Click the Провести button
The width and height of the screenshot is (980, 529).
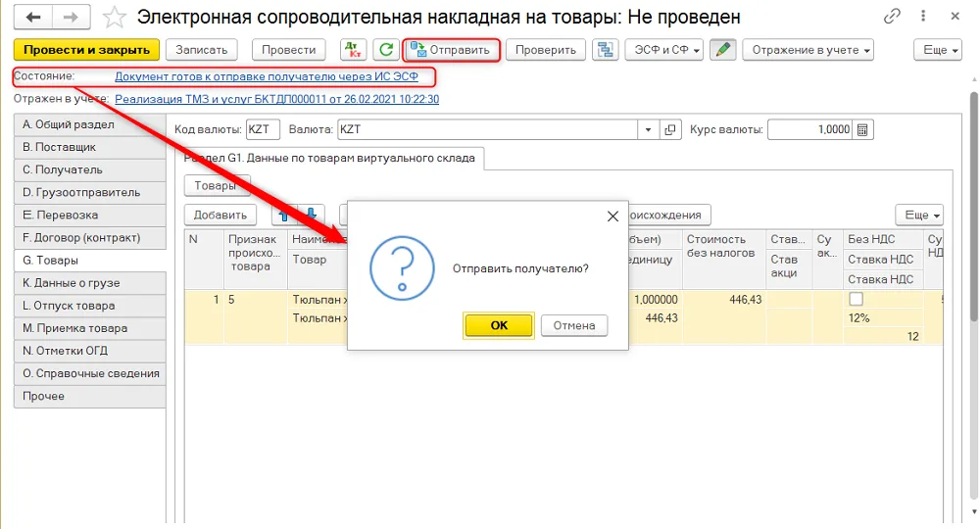tap(289, 50)
